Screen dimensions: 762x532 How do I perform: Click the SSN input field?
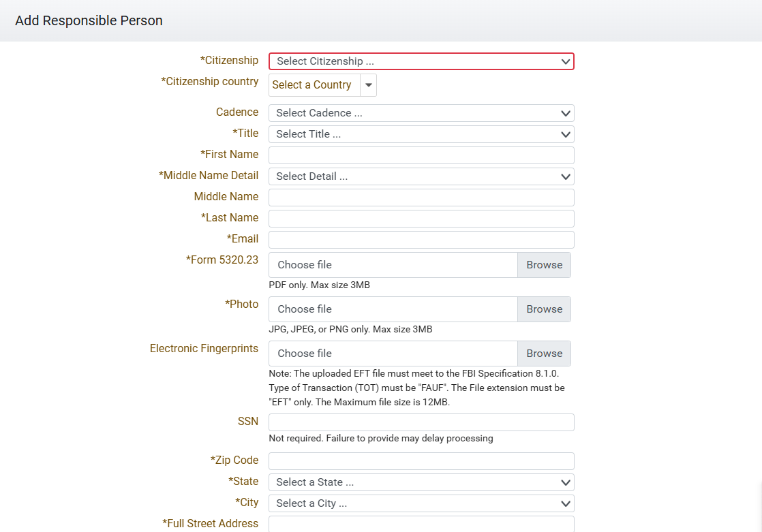(421, 422)
